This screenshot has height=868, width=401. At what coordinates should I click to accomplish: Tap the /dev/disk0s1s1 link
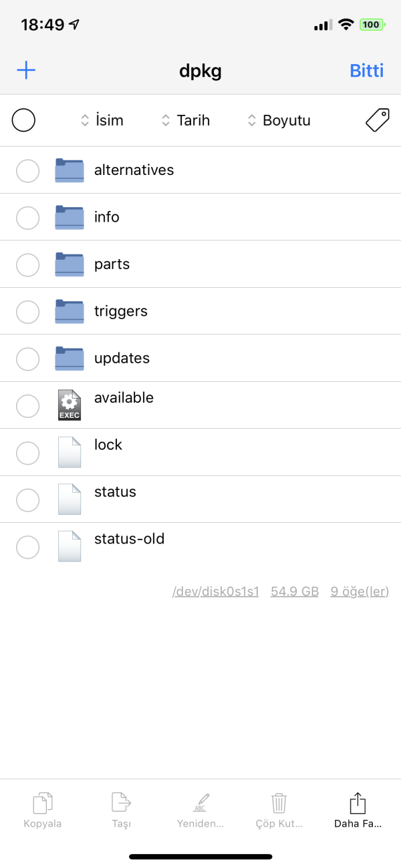click(x=215, y=592)
